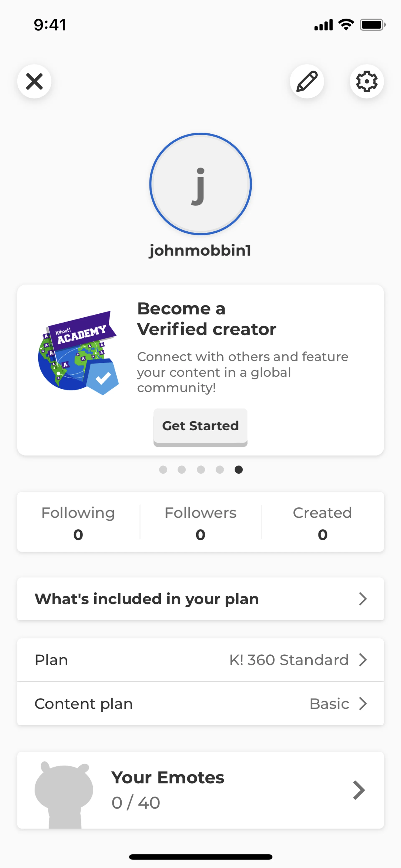Select the second carousel page dot
401x868 pixels.
click(x=182, y=470)
